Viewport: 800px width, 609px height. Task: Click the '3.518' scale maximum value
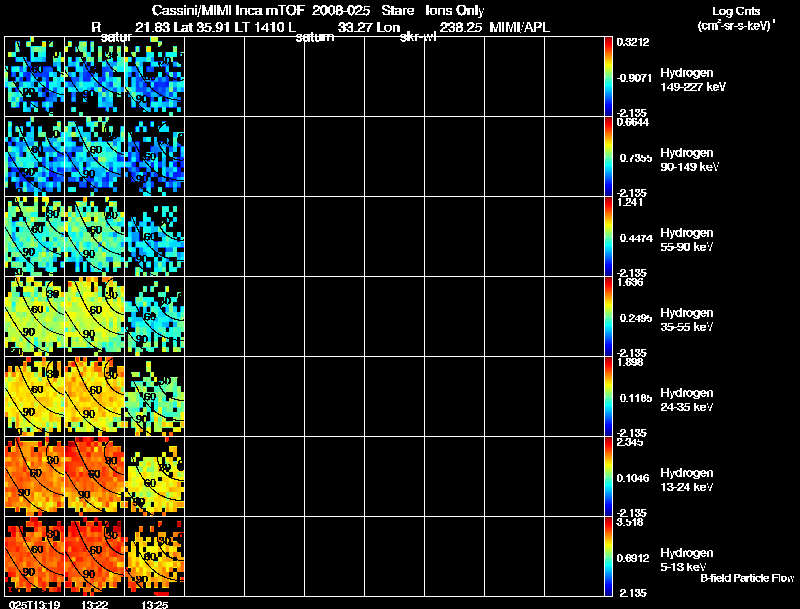(630, 522)
